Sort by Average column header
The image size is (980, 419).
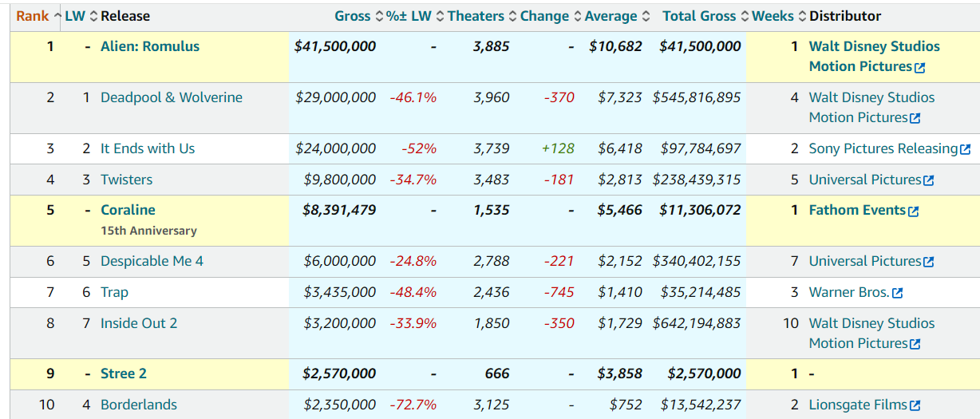pyautogui.click(x=611, y=16)
